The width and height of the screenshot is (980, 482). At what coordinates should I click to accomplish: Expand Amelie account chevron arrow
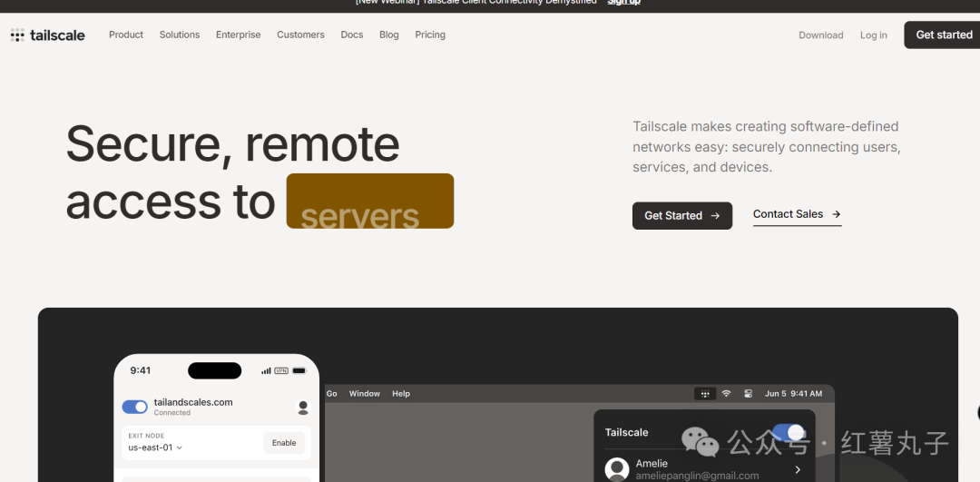click(x=798, y=469)
